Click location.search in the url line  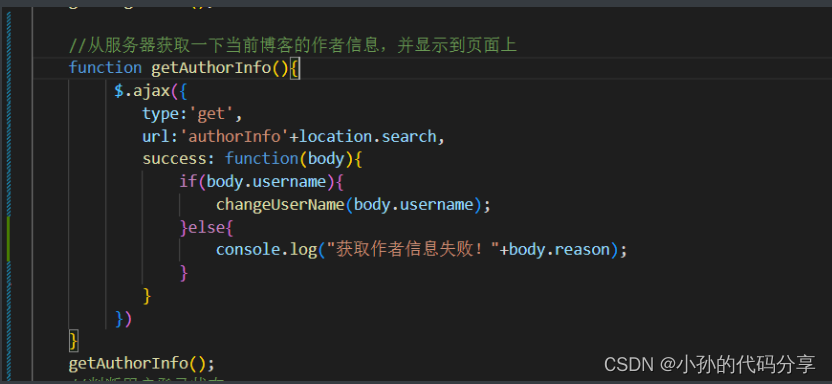pyautogui.click(x=367, y=136)
